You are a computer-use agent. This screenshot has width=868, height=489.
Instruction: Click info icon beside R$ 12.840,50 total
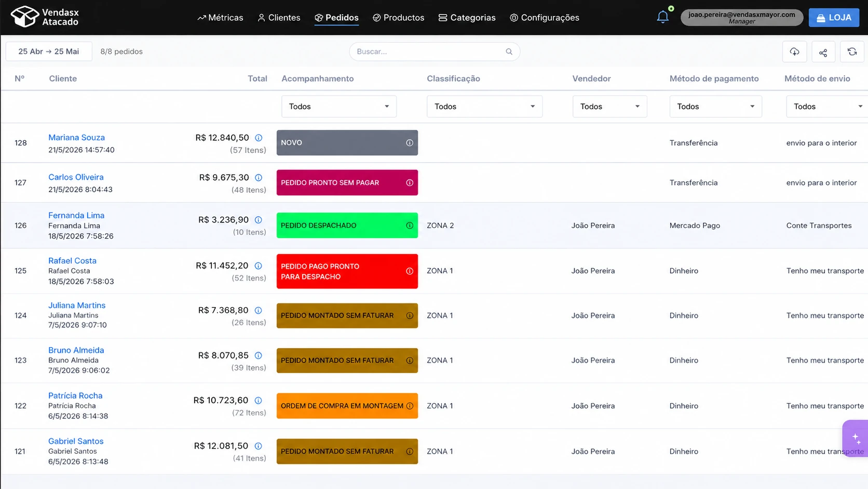coord(259,138)
